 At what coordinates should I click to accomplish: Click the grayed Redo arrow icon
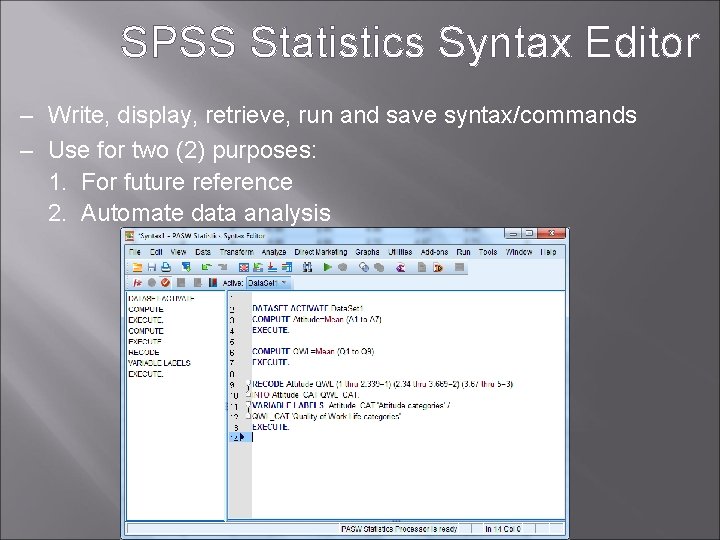click(223, 267)
